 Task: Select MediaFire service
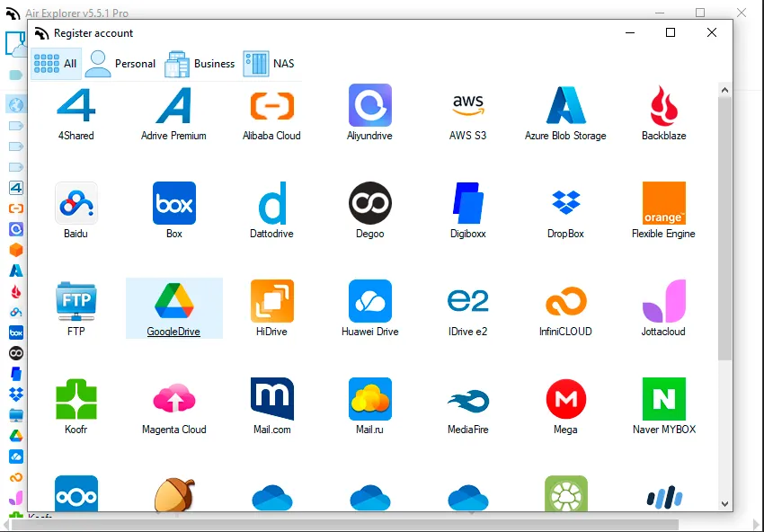(467, 401)
